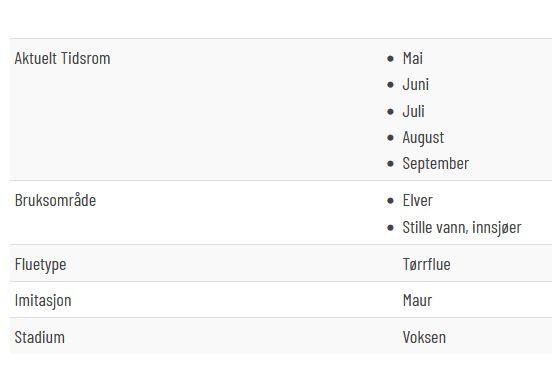Click the bullet beside Elver
The width and height of the screenshot is (552, 373).
[x=390, y=201]
